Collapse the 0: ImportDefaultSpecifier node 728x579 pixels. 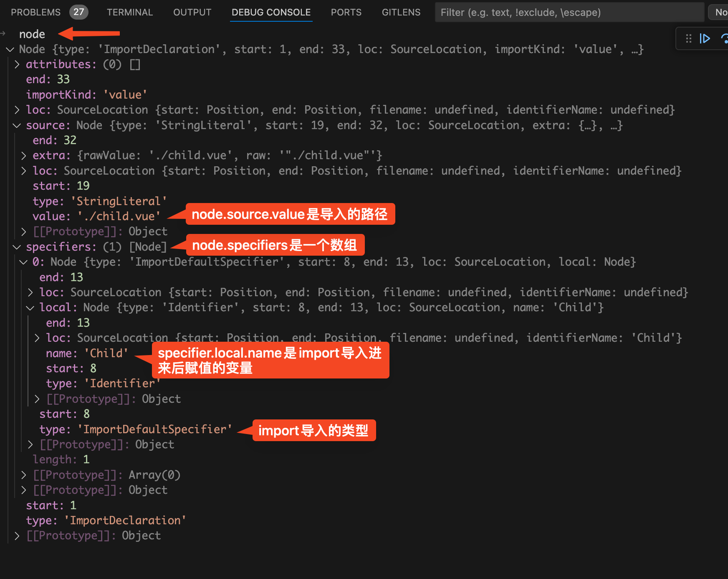[x=23, y=262]
